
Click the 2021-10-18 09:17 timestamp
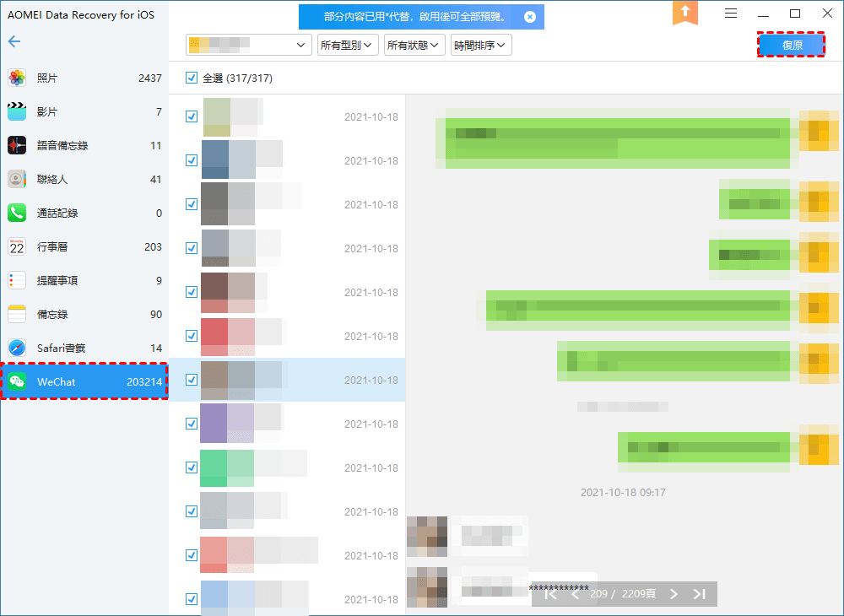[623, 492]
